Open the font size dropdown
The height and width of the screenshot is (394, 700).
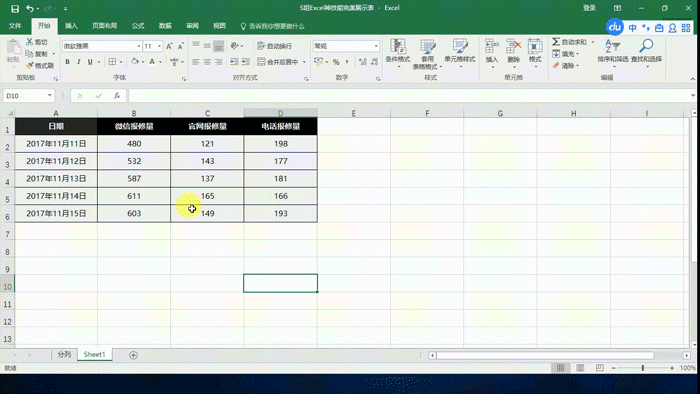(x=159, y=46)
